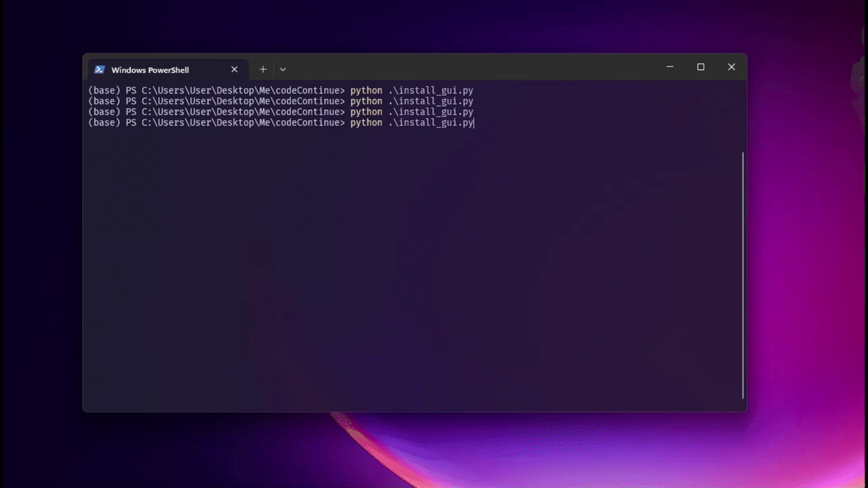Viewport: 868px width, 488px height.
Task: Maximize the Windows Terminal window
Action: [701, 67]
